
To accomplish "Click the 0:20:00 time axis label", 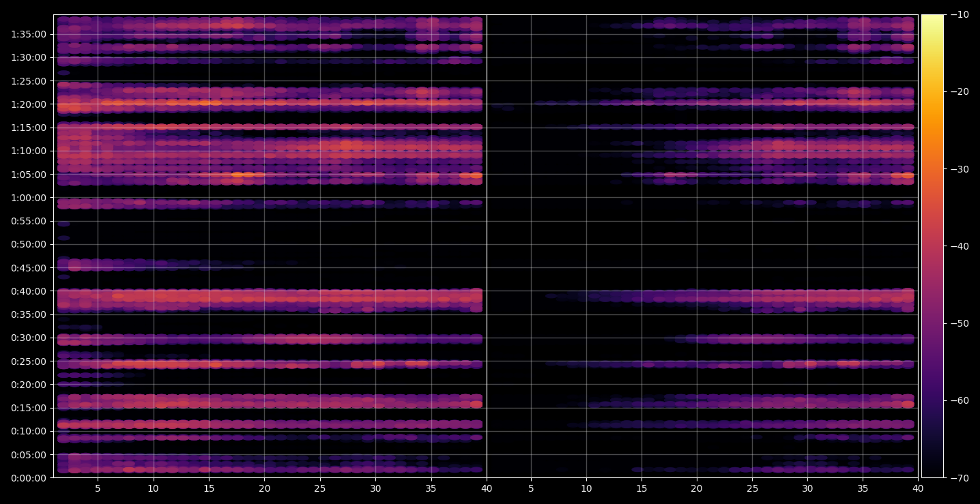I will click(29, 385).
